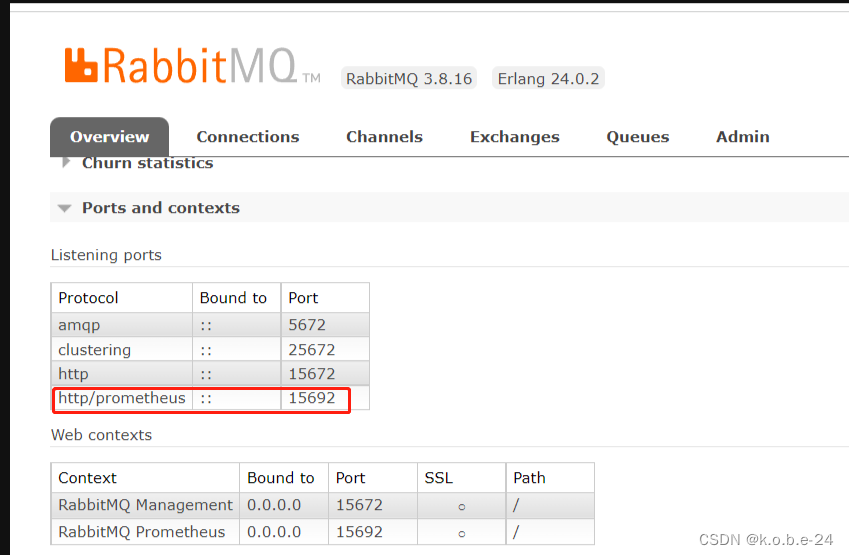Click 0.0.0.0 in RabbitMQ Prometheus row
The height and width of the screenshot is (555, 849).
274,532
